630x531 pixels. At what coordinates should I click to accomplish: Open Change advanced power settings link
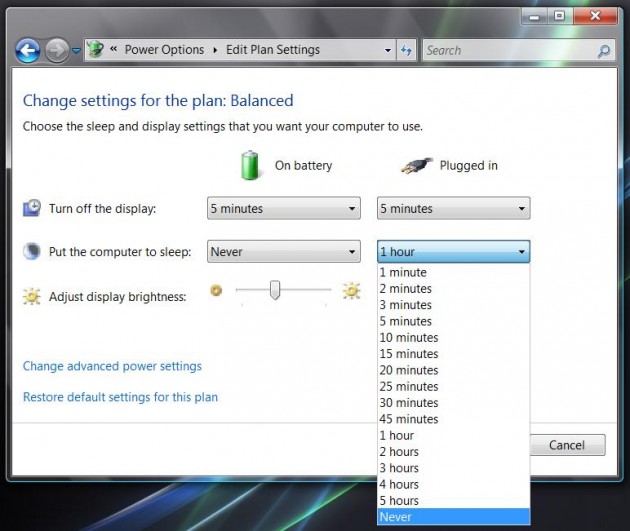click(112, 366)
